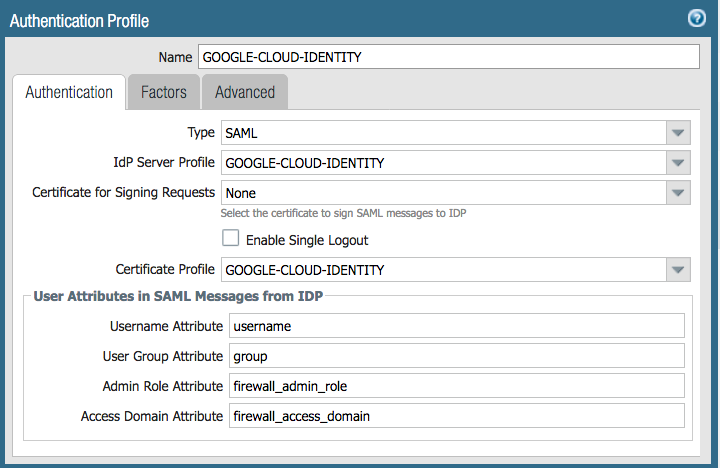Image resolution: width=720 pixels, height=468 pixels.
Task: Open the help icon in title bar
Action: tap(697, 18)
